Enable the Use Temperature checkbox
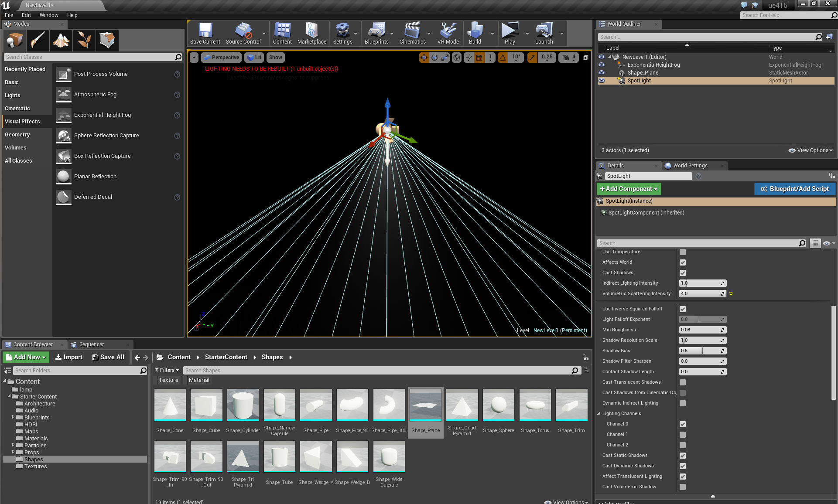Viewport: 838px width, 504px height. (x=683, y=252)
